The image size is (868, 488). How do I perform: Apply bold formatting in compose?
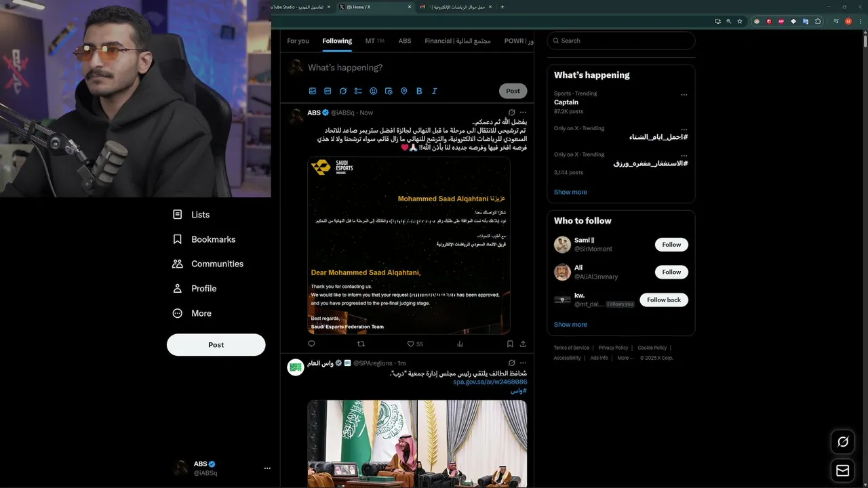[419, 91]
